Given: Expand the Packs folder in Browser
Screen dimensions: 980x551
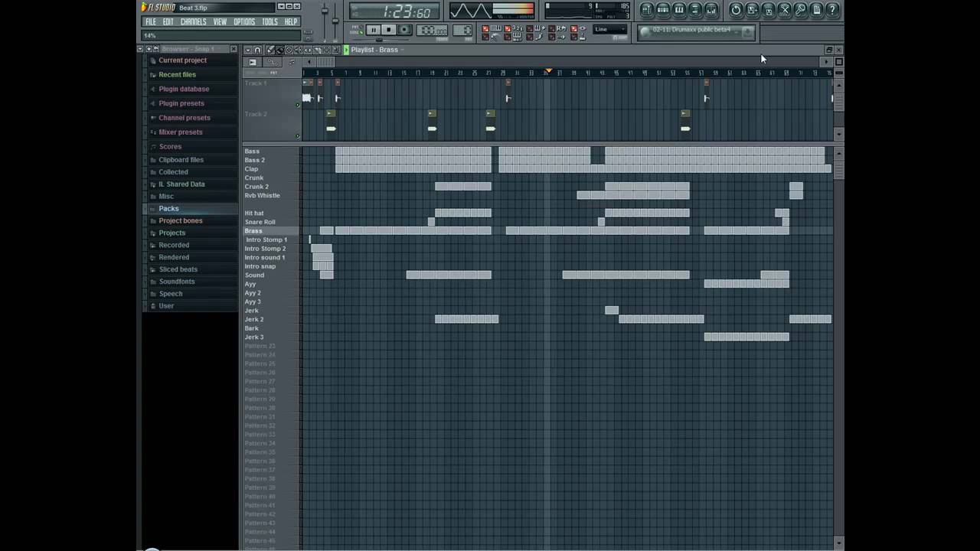Looking at the screenshot, I should coord(168,209).
